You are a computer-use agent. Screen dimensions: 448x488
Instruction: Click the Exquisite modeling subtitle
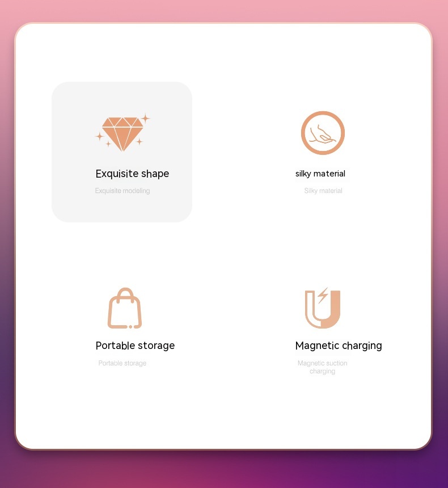pos(122,191)
